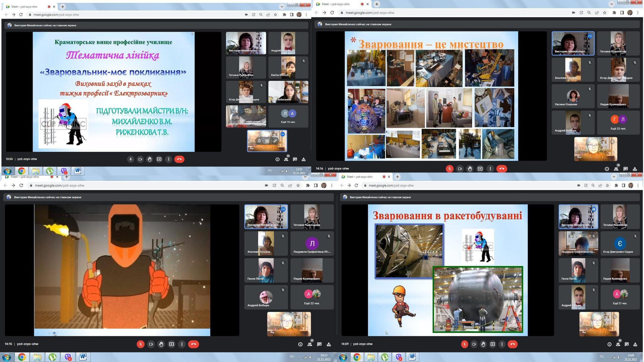Open more options in the 14:09 Meet window
This screenshot has width=644, height=362.
point(502,344)
